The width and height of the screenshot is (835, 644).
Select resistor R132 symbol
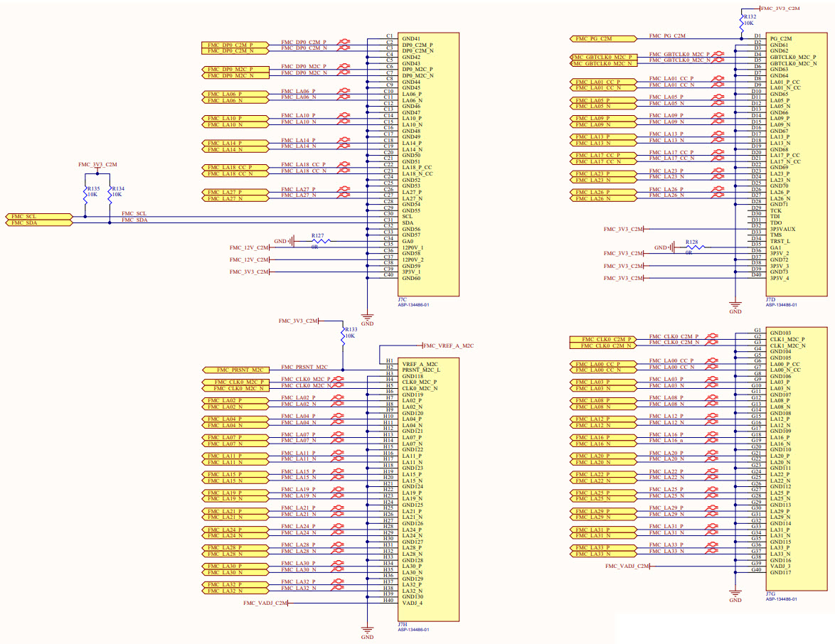coord(741,22)
